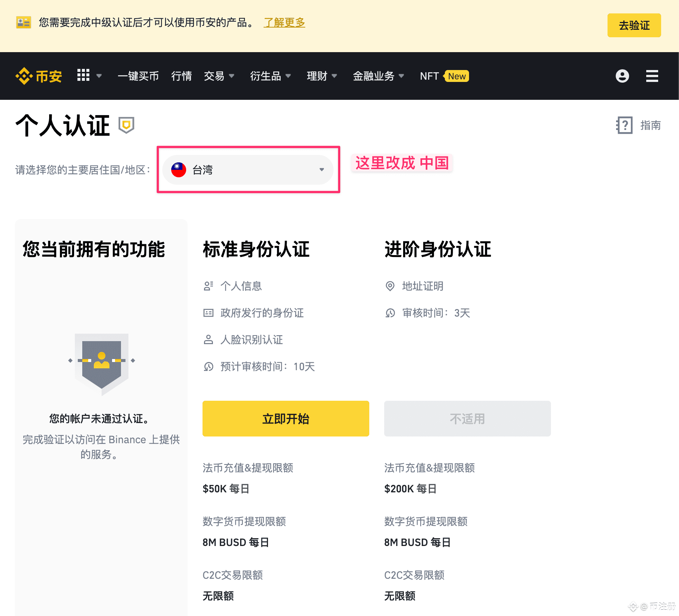Open the country/region dropdown showing 台湾
Screen dimensions: 679x616
point(247,169)
